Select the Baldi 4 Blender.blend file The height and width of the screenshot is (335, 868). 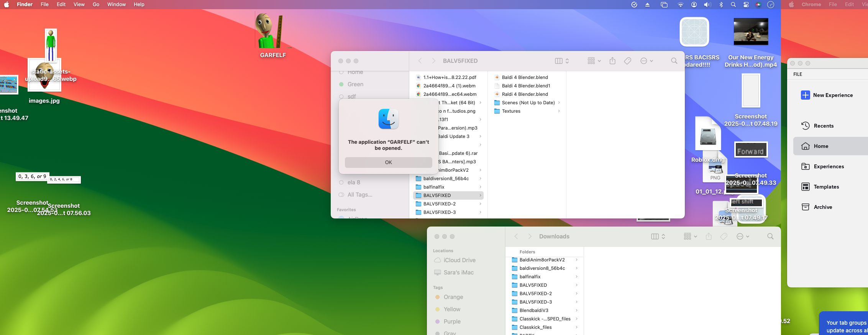(525, 77)
